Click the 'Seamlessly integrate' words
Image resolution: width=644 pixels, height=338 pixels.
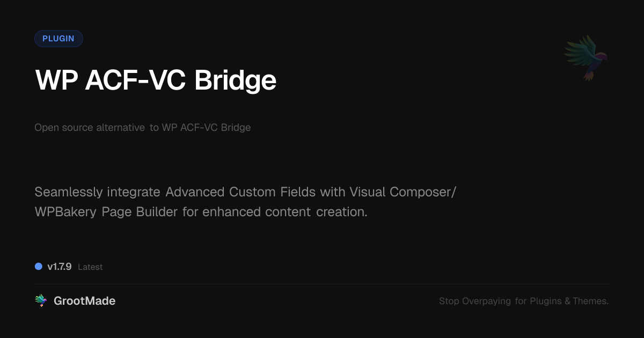[97, 192]
